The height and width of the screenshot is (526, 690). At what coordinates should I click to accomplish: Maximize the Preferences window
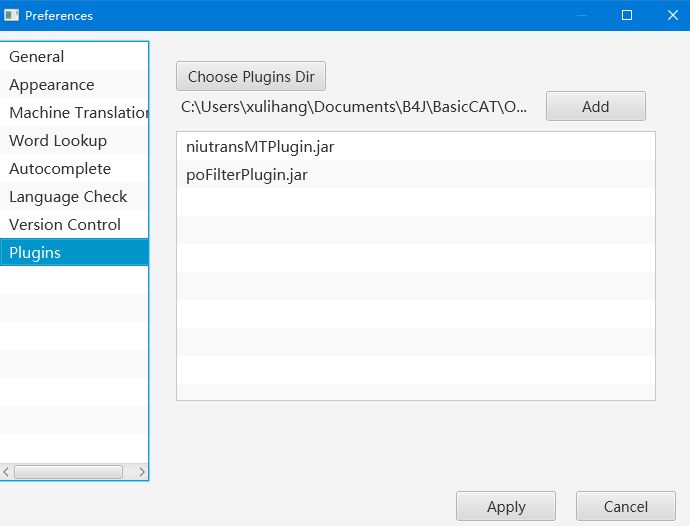click(627, 15)
